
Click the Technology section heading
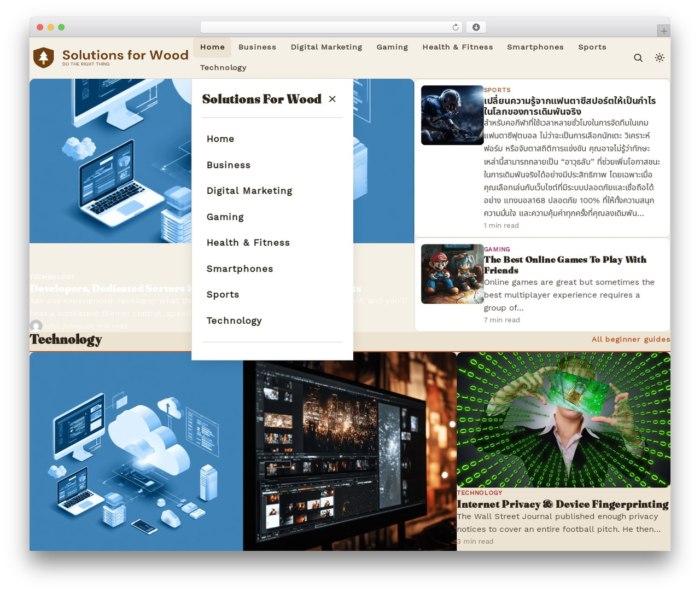[66, 339]
